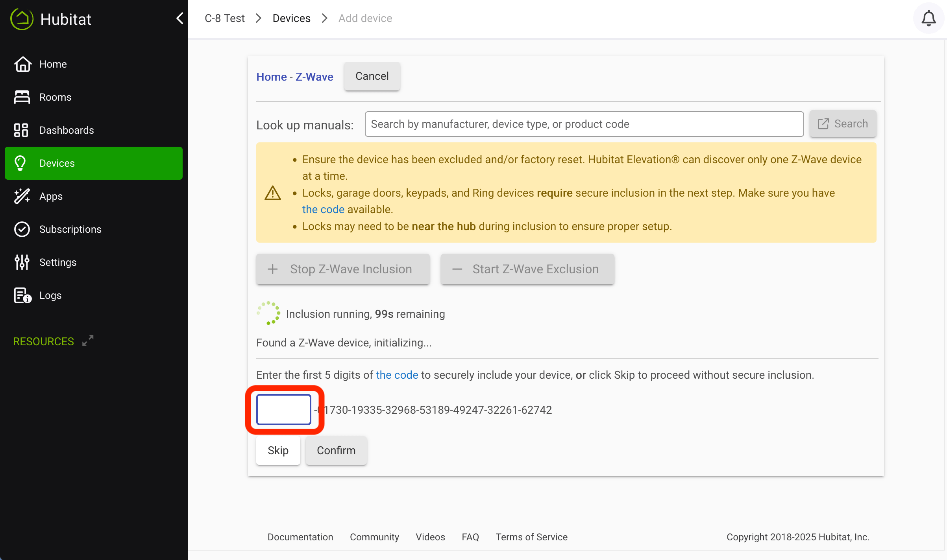Click the Subscriptions checkmark icon
947x560 pixels.
(x=22, y=229)
